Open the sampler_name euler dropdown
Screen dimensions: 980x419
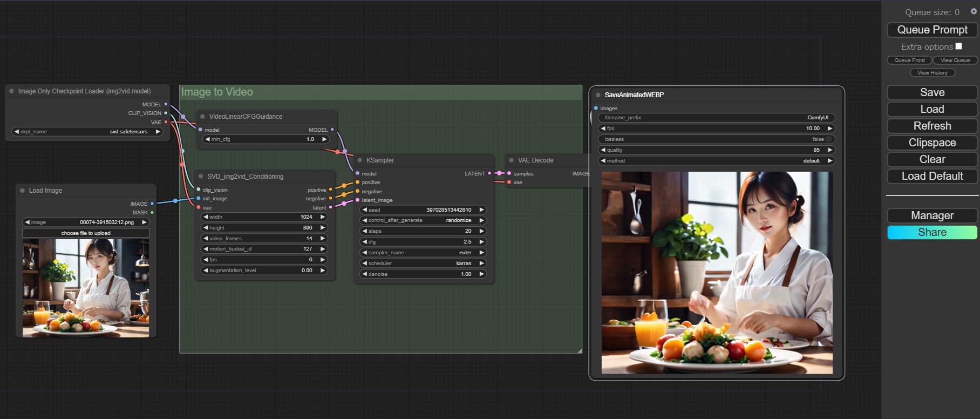point(423,253)
